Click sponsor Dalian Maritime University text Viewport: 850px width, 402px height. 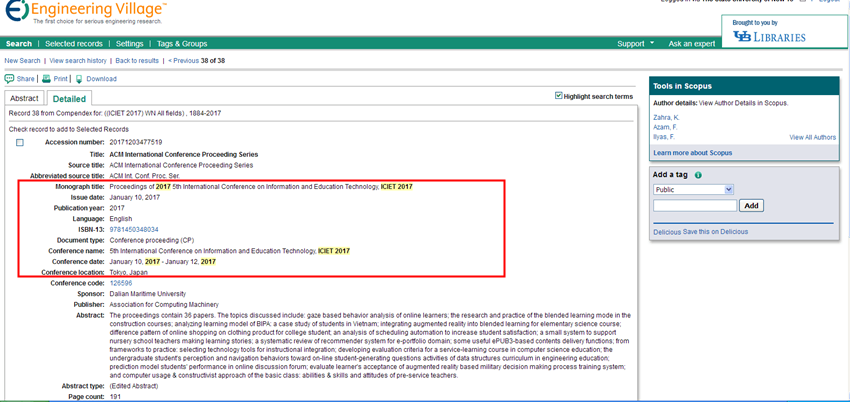tap(147, 294)
